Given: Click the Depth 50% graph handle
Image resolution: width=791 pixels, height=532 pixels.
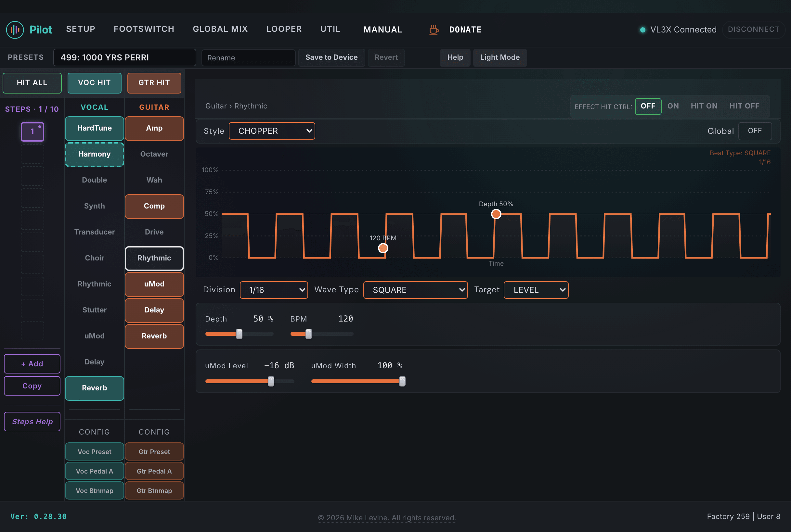Looking at the screenshot, I should [x=496, y=214].
